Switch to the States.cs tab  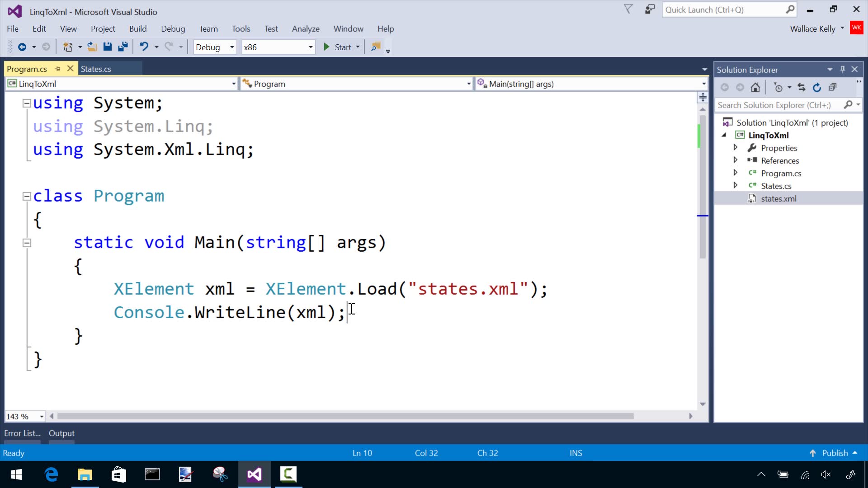tap(96, 69)
